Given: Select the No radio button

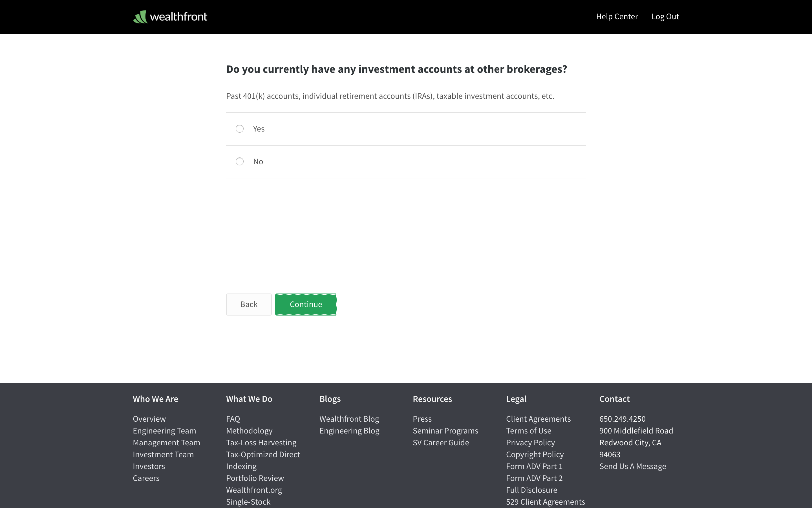Looking at the screenshot, I should point(240,162).
